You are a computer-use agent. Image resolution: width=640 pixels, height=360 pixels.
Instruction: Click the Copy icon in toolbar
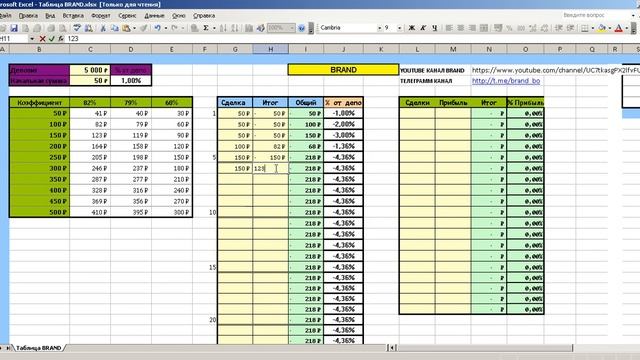point(115,28)
